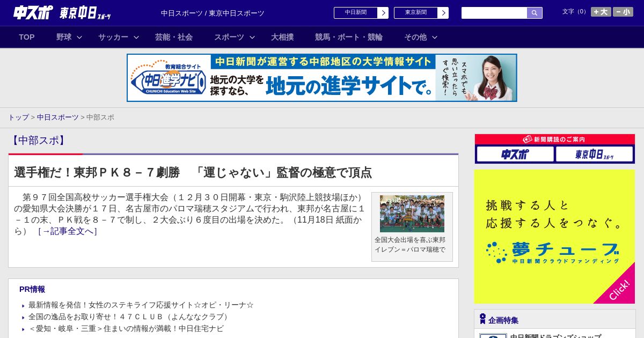Focus the header search input field

pos(494,13)
